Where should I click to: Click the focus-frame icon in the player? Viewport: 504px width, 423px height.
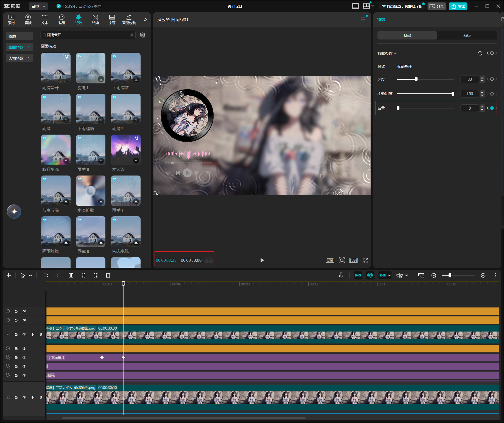tap(342, 260)
